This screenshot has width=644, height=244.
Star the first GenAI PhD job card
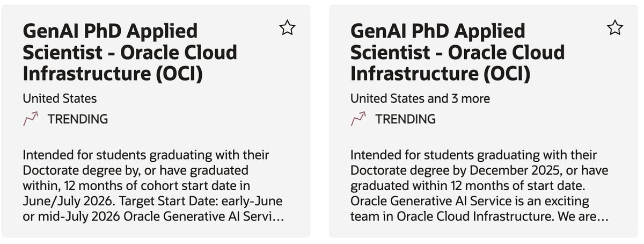coord(287,27)
